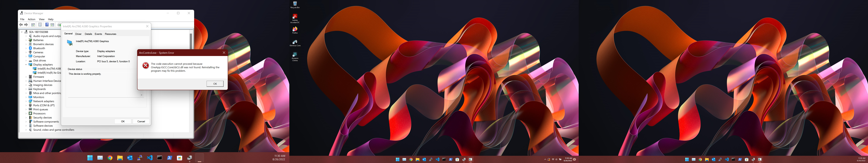This screenshot has height=163, width=868.
Task: Switch to the Driver tab
Action: click(78, 34)
